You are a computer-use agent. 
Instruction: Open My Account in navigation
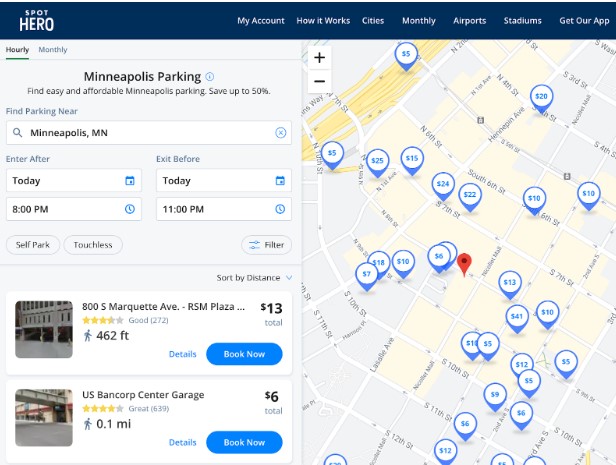coord(260,21)
